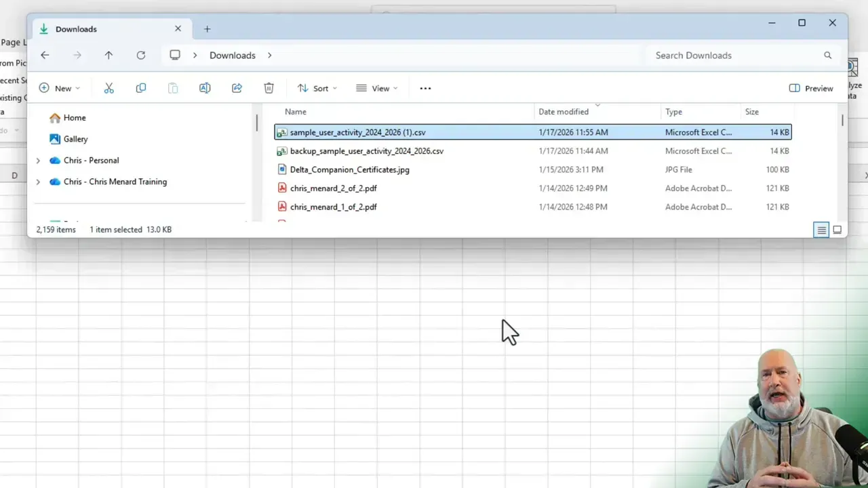Sort files by the Size column header
868x488 pixels.
[x=752, y=111]
